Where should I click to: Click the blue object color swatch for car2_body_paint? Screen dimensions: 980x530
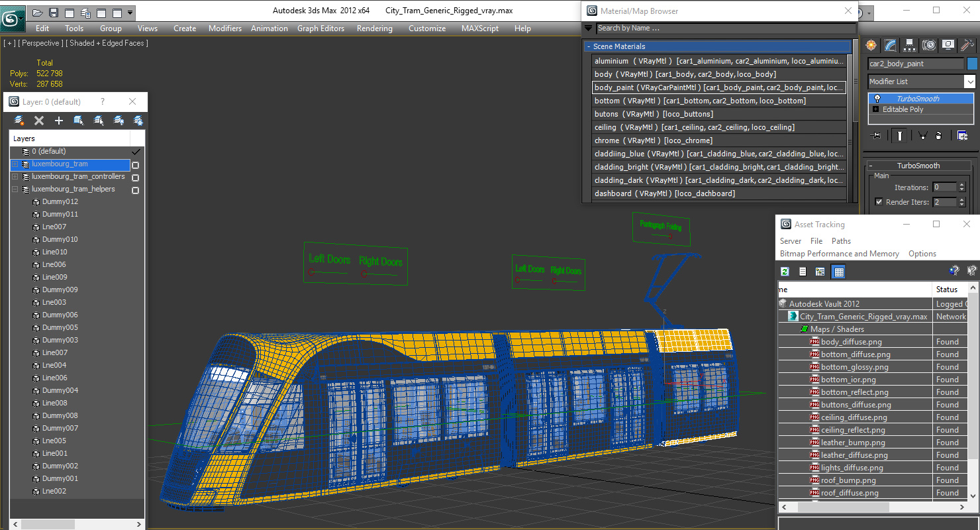pos(972,64)
